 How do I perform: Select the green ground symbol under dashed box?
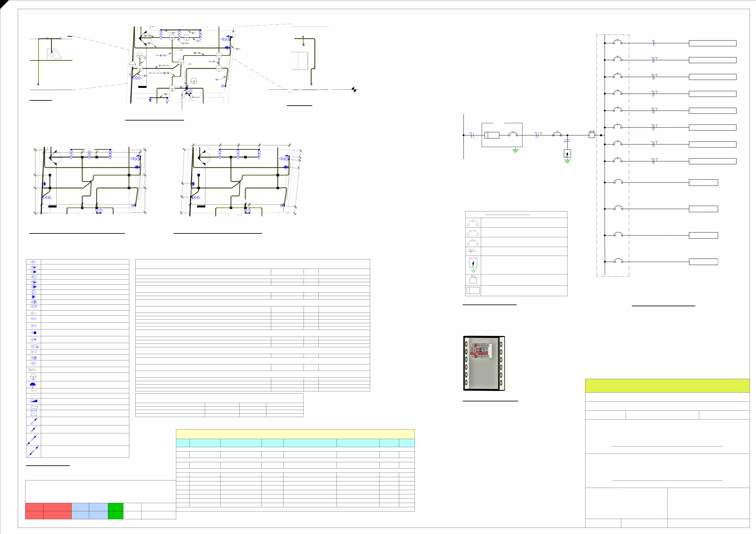click(515, 151)
